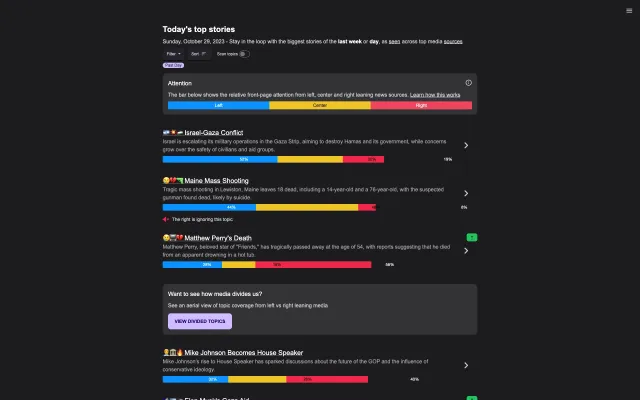
Task: Toggle the Scan topics switch
Action: pyautogui.click(x=243, y=53)
